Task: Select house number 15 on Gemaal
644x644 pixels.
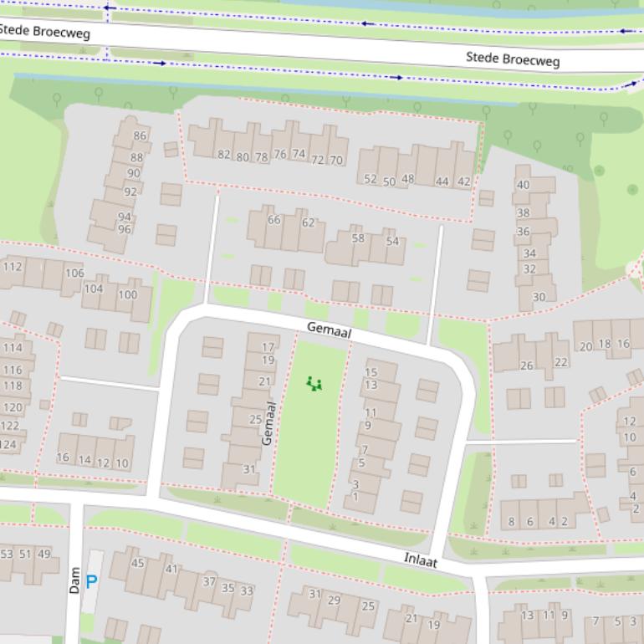Action: (371, 372)
